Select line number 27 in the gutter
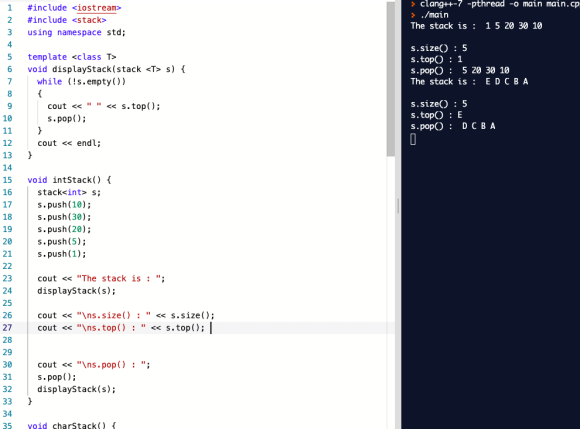This screenshot has width=580, height=429. 7,328
